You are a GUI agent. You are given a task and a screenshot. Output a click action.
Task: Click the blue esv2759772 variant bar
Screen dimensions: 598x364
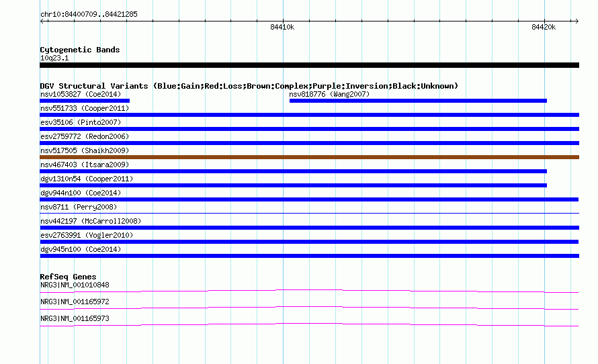[x=309, y=143]
